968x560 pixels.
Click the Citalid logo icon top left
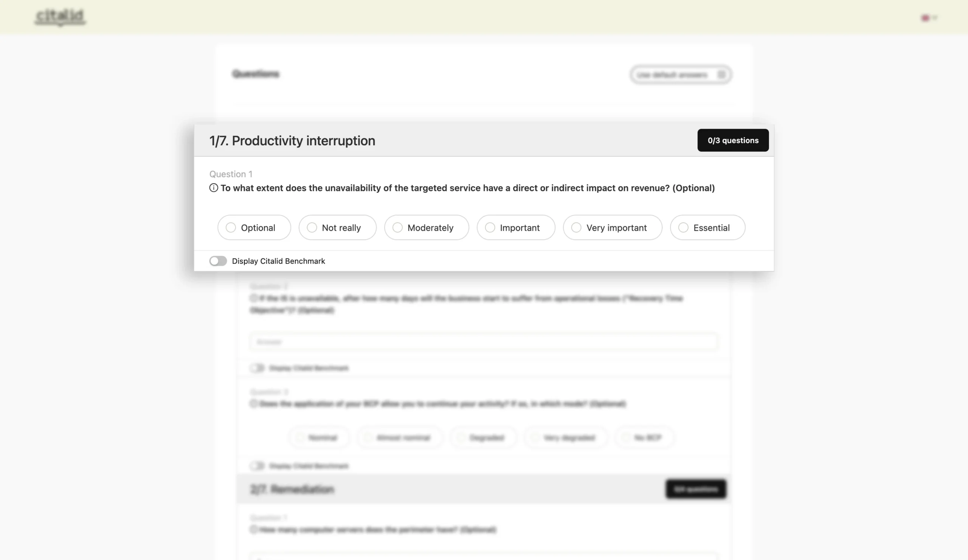[x=60, y=17]
